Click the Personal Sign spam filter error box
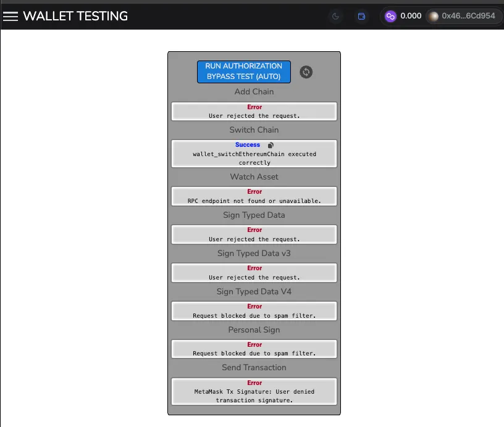The height and width of the screenshot is (427, 504). (x=254, y=349)
